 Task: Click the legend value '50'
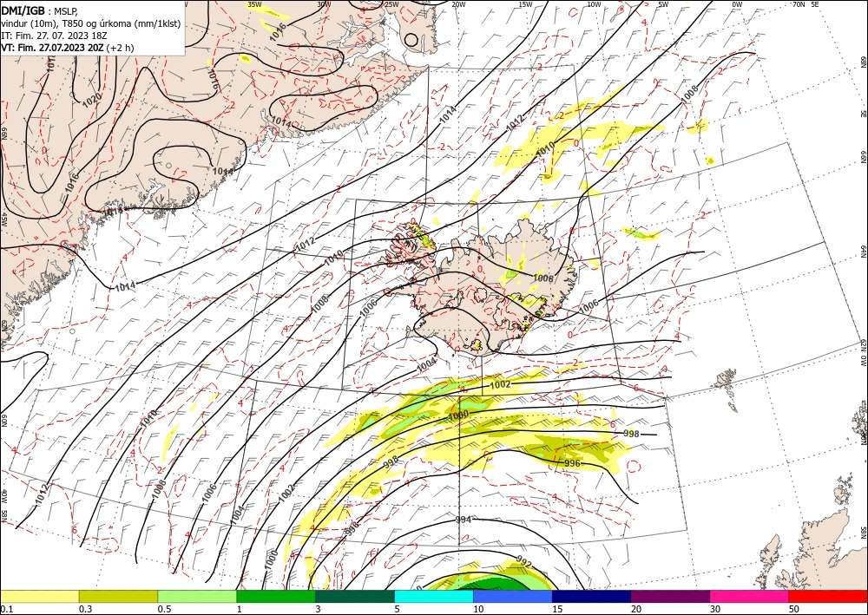tap(794, 609)
